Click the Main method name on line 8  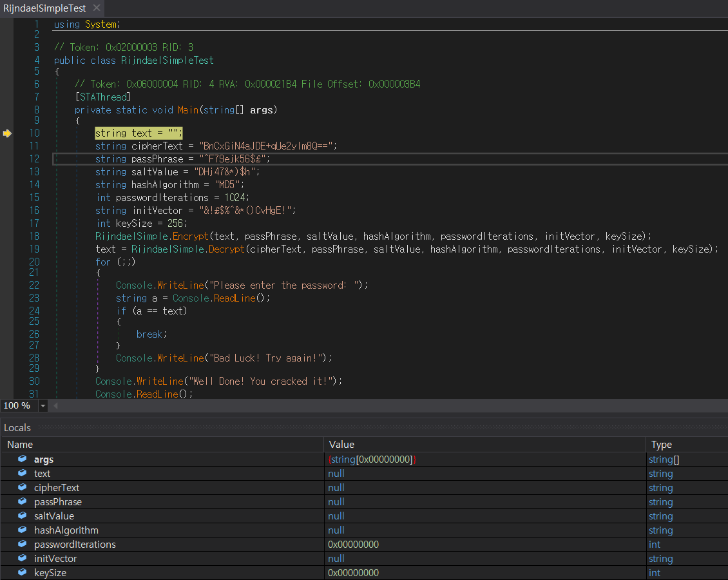point(188,110)
